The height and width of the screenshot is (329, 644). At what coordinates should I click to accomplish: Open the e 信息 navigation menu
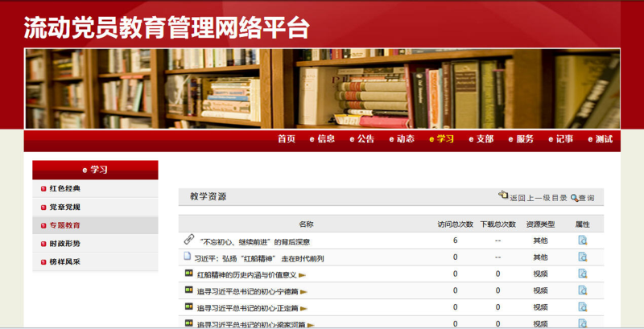[x=322, y=139]
